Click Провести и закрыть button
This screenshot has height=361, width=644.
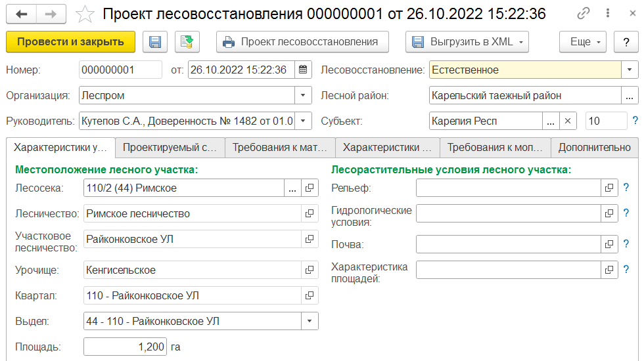(71, 42)
